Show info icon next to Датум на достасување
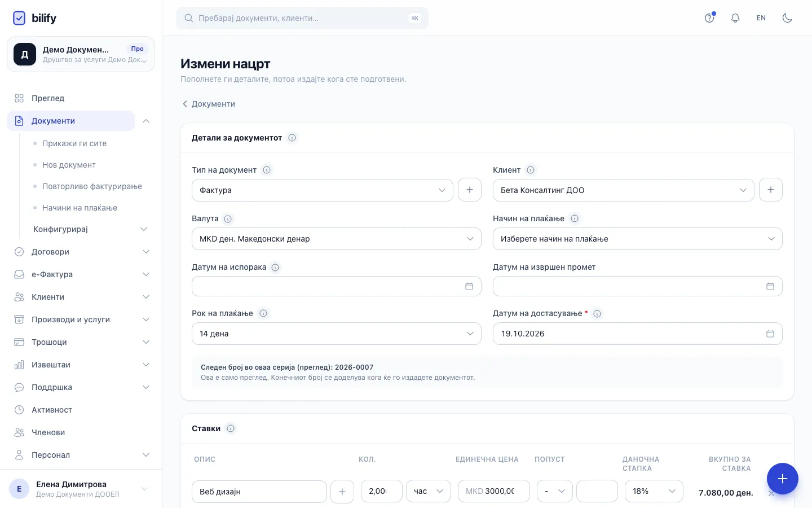812x508 pixels. pyautogui.click(x=597, y=313)
